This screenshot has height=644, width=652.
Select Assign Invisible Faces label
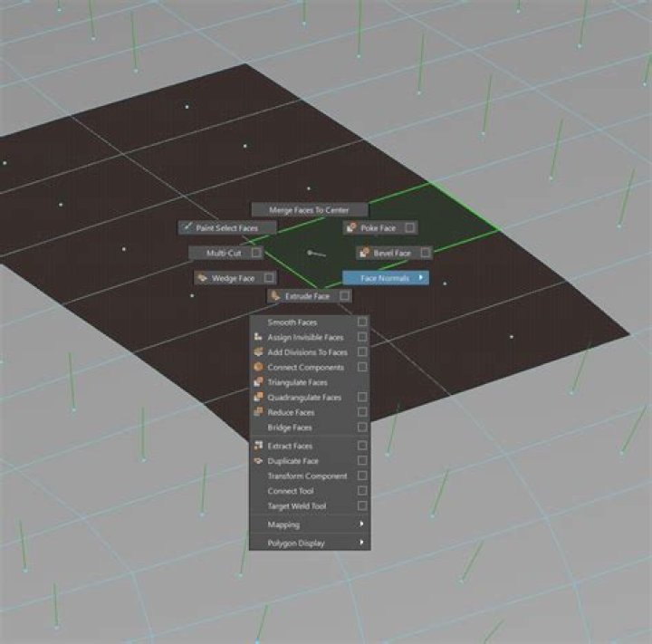(305, 337)
